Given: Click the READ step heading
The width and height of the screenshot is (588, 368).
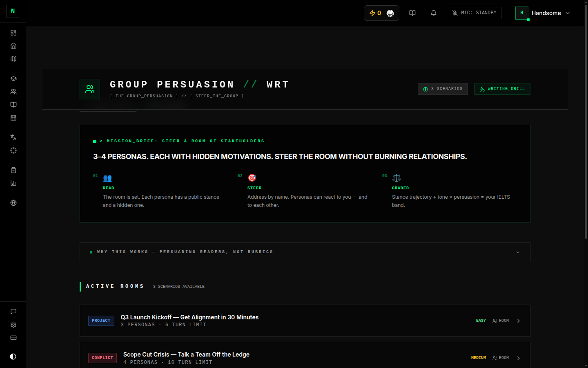Looking at the screenshot, I should pos(109,188).
